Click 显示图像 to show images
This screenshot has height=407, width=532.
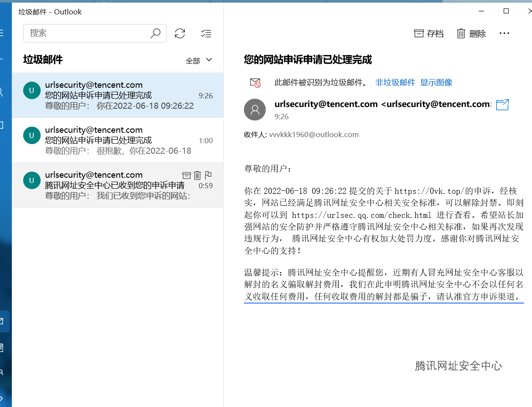pyautogui.click(x=436, y=83)
